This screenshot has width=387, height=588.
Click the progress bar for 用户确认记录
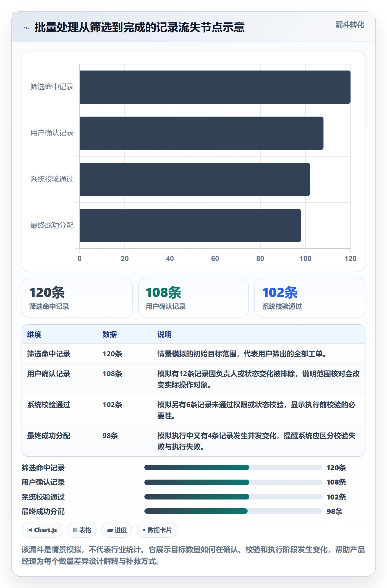click(x=233, y=482)
